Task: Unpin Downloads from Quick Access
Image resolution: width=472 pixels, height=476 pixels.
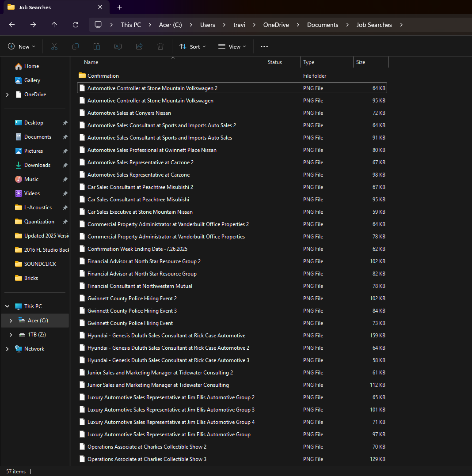Action: (x=65, y=165)
